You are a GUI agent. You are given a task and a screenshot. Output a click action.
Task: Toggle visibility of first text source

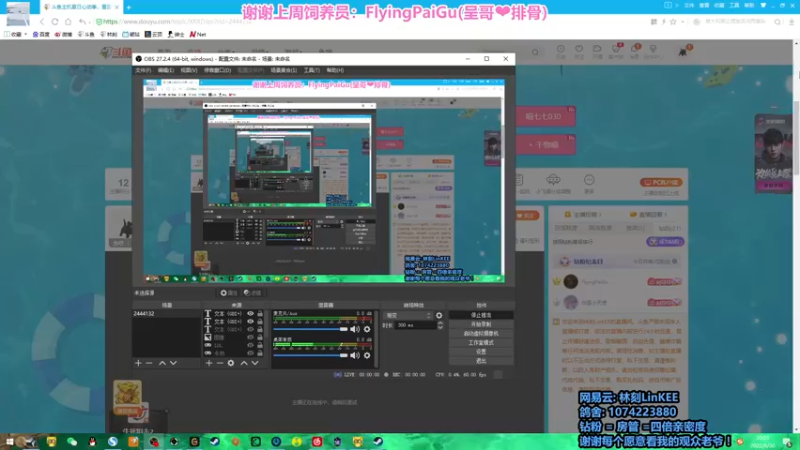251,314
